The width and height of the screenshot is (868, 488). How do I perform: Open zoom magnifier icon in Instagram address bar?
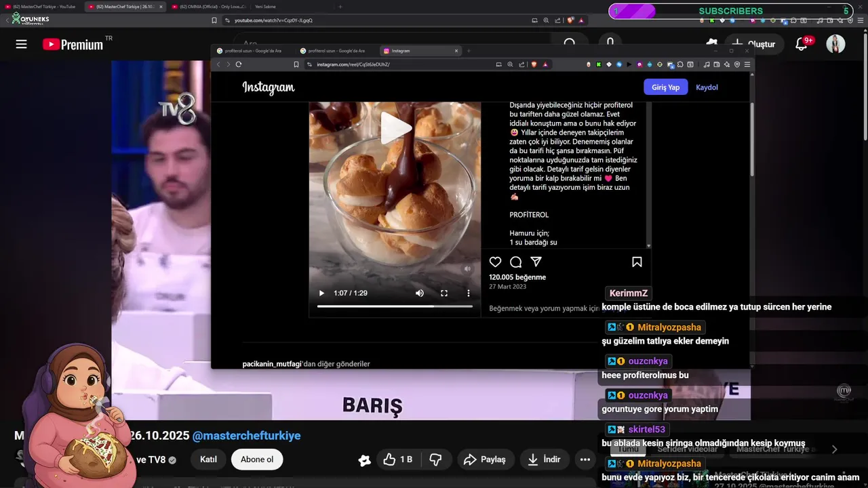(510, 64)
